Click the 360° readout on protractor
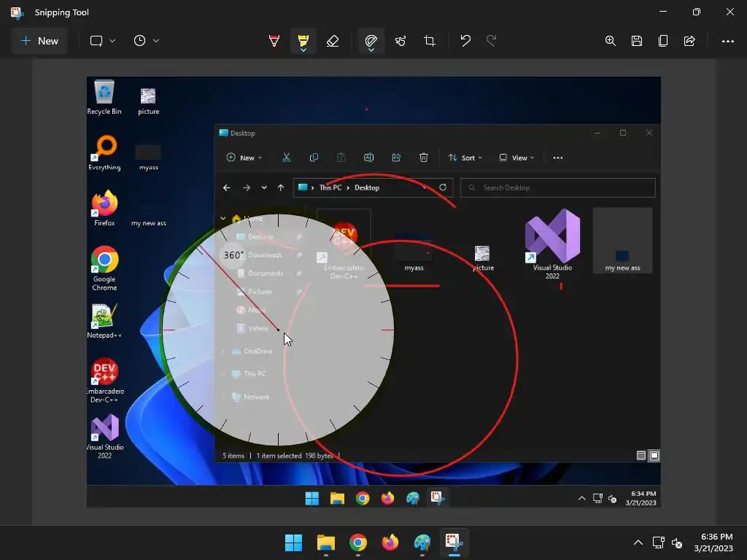 [233, 255]
